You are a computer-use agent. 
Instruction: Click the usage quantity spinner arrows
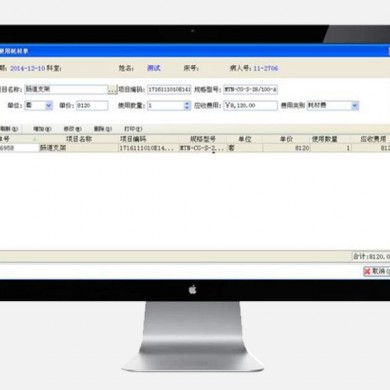[187, 106]
